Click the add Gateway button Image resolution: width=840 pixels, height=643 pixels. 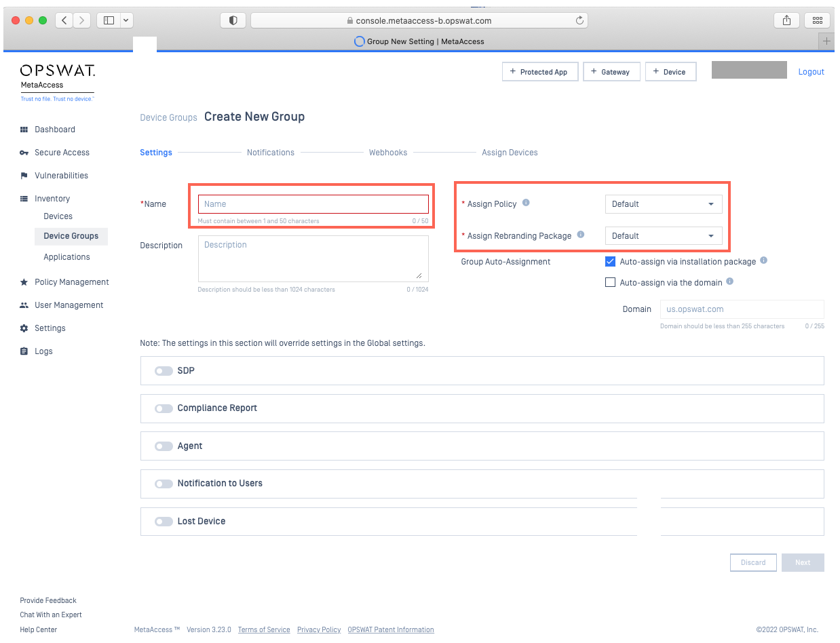612,72
